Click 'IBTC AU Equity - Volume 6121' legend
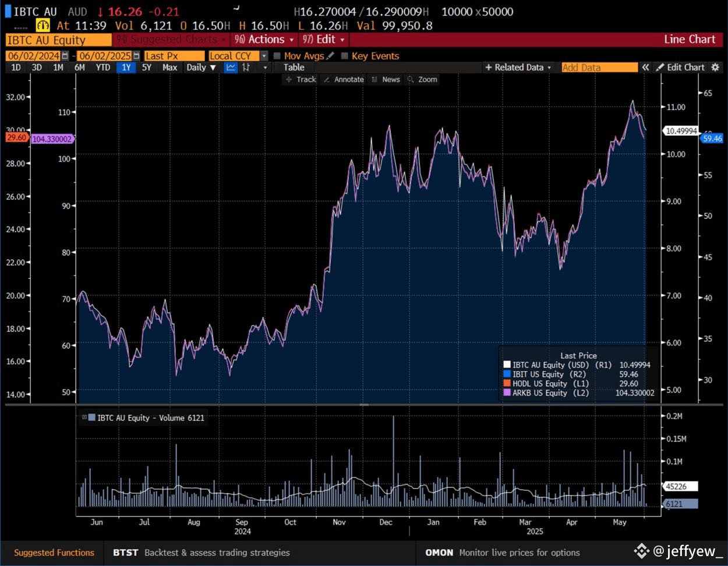728x566 pixels. (x=143, y=418)
